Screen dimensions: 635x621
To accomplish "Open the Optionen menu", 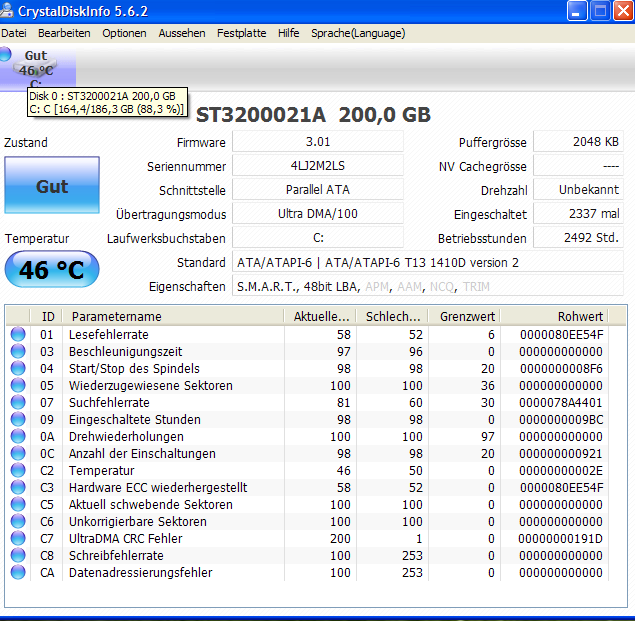I will pyautogui.click(x=124, y=33).
